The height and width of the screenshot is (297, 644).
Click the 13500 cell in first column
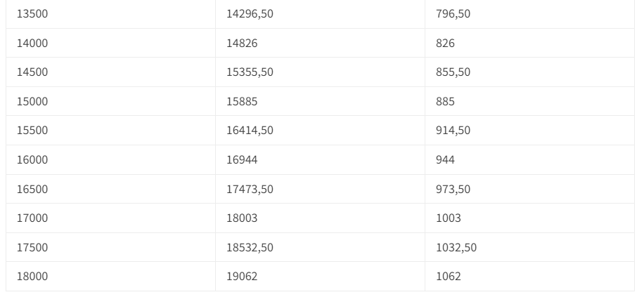click(32, 14)
